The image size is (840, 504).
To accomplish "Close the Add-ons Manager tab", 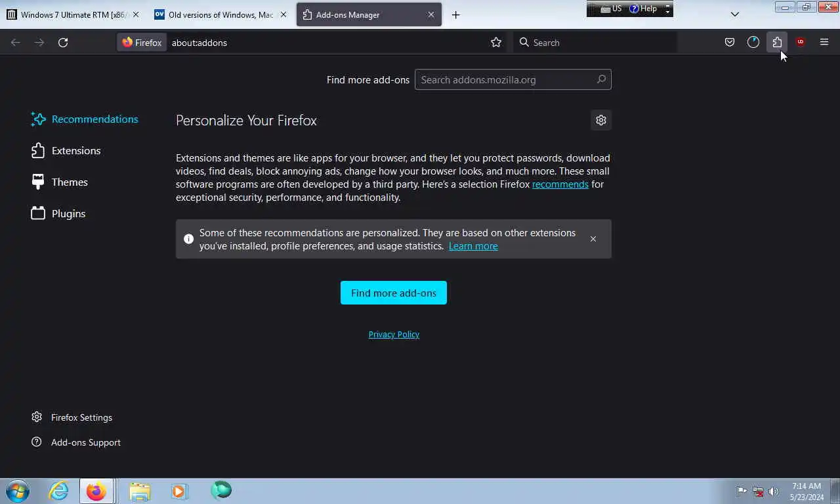I will pyautogui.click(x=431, y=14).
